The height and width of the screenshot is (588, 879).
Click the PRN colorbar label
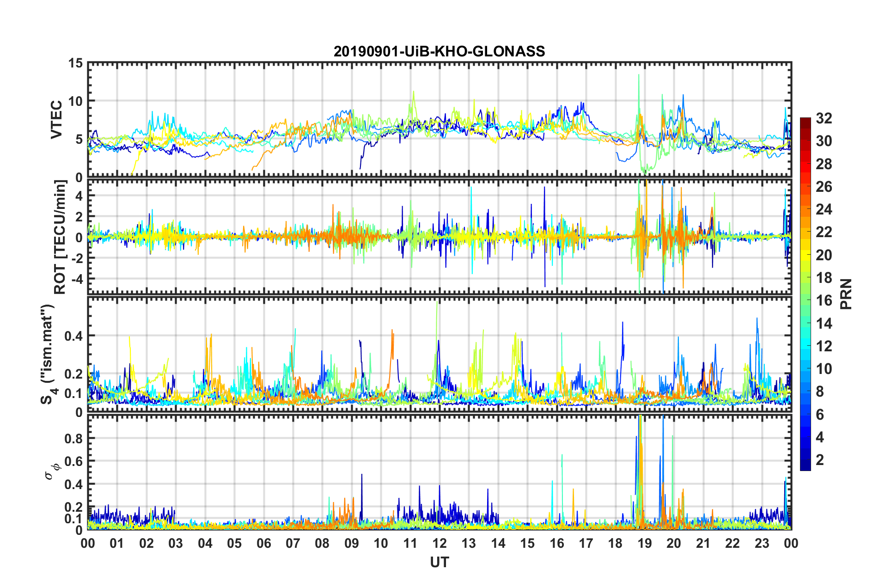tap(846, 294)
